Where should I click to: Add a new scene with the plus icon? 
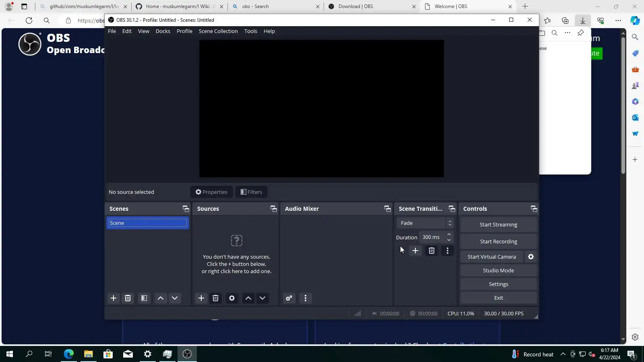coord(114,298)
